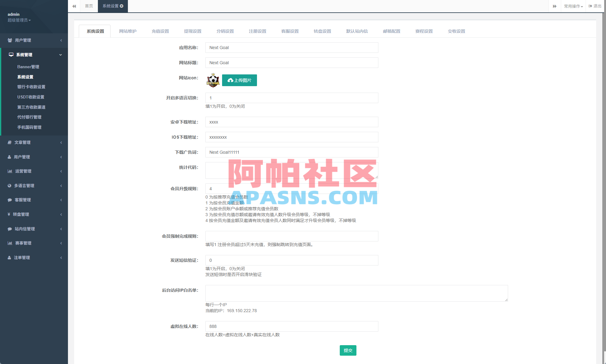This screenshot has width=606, height=364.
Task: Click the 应用名称 input field
Action: tap(292, 48)
